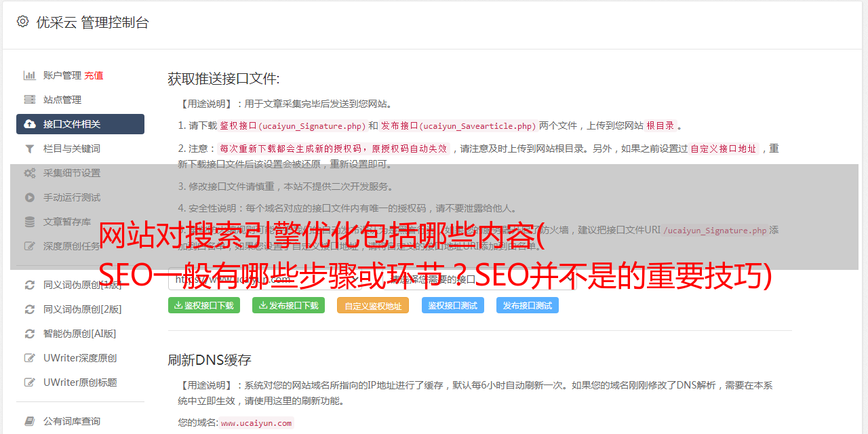
Task: Click the blue 鉴权接口测试 button
Action: (x=453, y=305)
